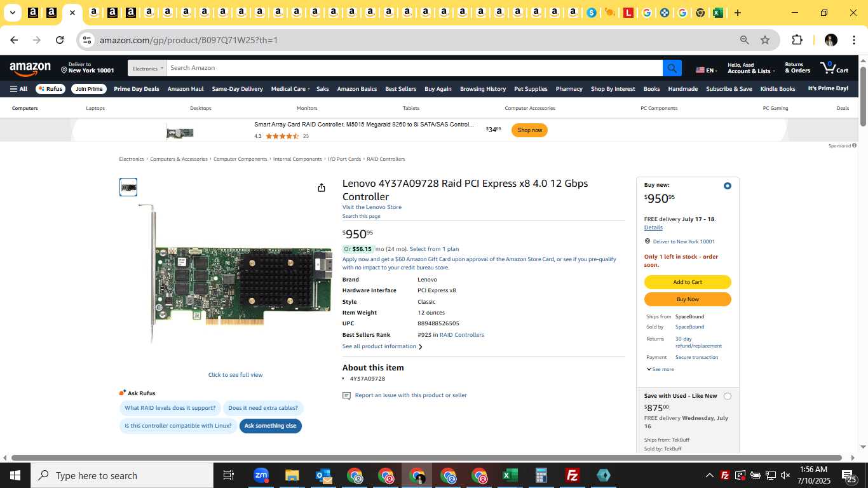868x488 pixels.
Task: Open RAID Controllers breadcrumb link
Action: tap(386, 159)
